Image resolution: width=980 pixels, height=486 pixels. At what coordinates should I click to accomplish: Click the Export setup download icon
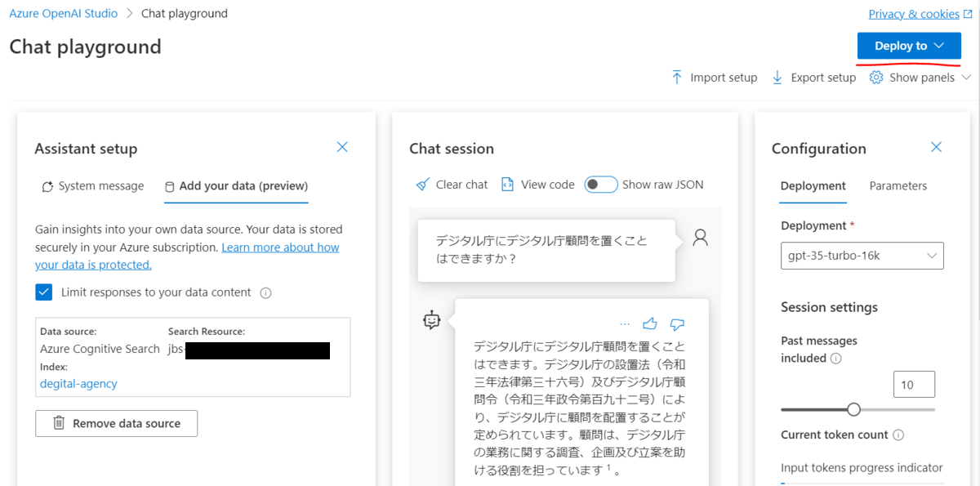point(777,78)
